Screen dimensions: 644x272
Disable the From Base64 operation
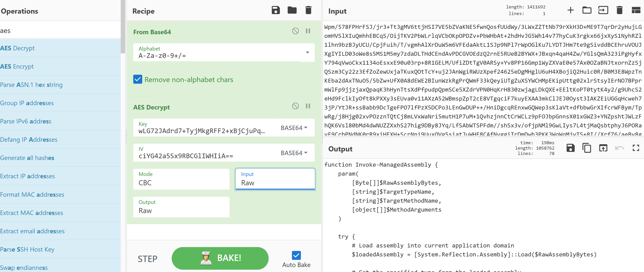295,31
